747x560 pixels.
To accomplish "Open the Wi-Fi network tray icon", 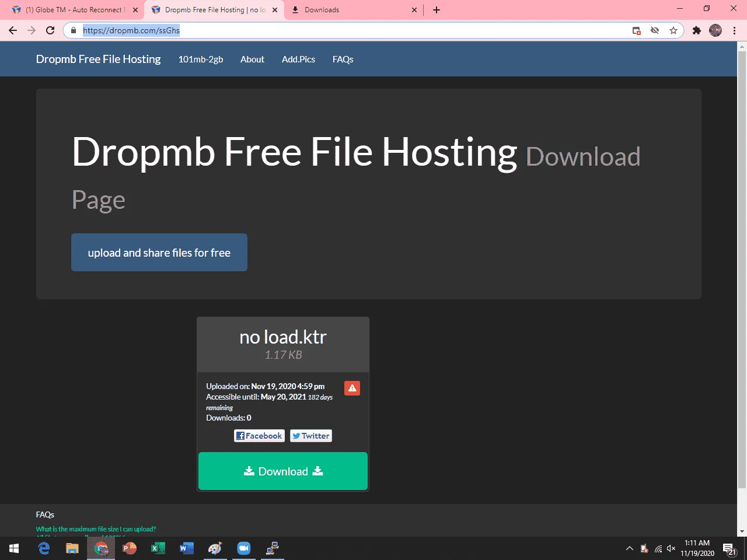I will [658, 548].
